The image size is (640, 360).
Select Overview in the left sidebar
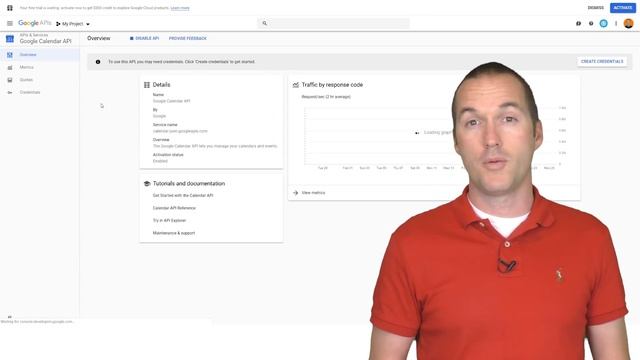(40, 55)
